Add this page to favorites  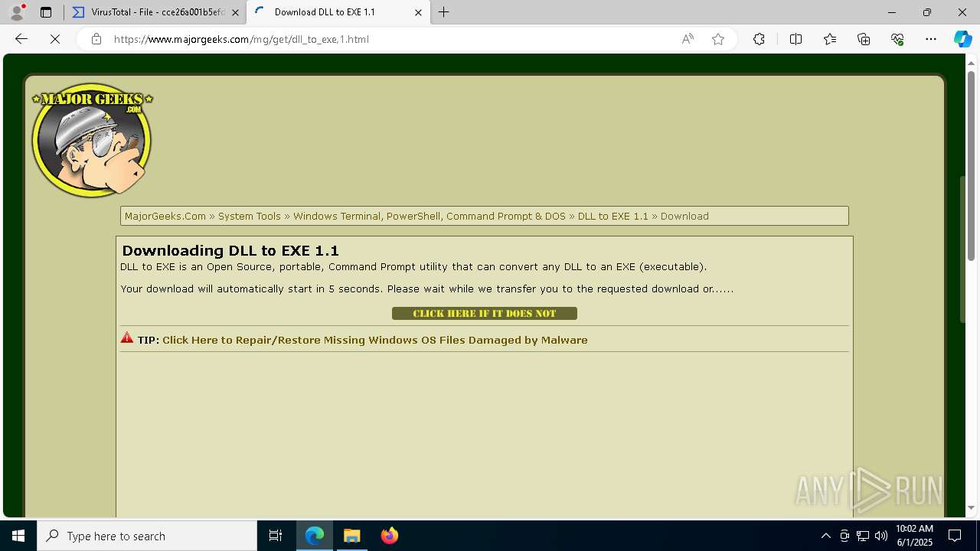pyautogui.click(x=718, y=39)
